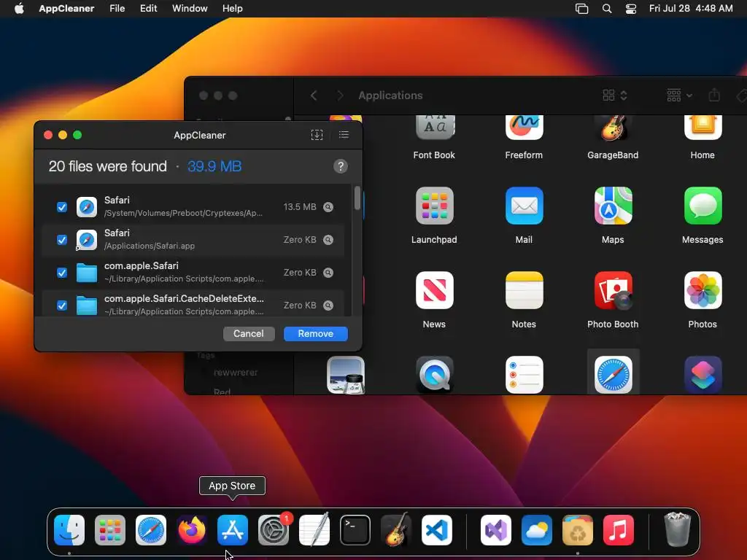Select Launchpad app in Finder
Viewport: 747px width, 560px height.
pyautogui.click(x=434, y=215)
